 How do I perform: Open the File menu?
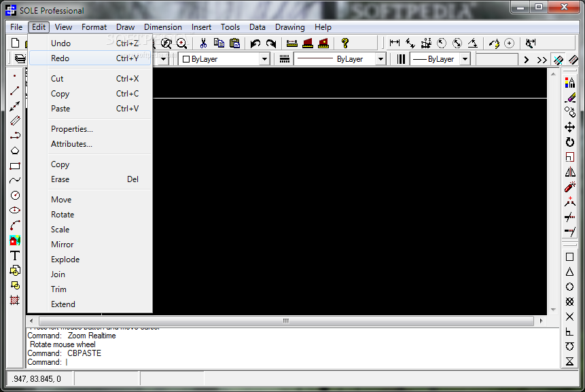16,27
